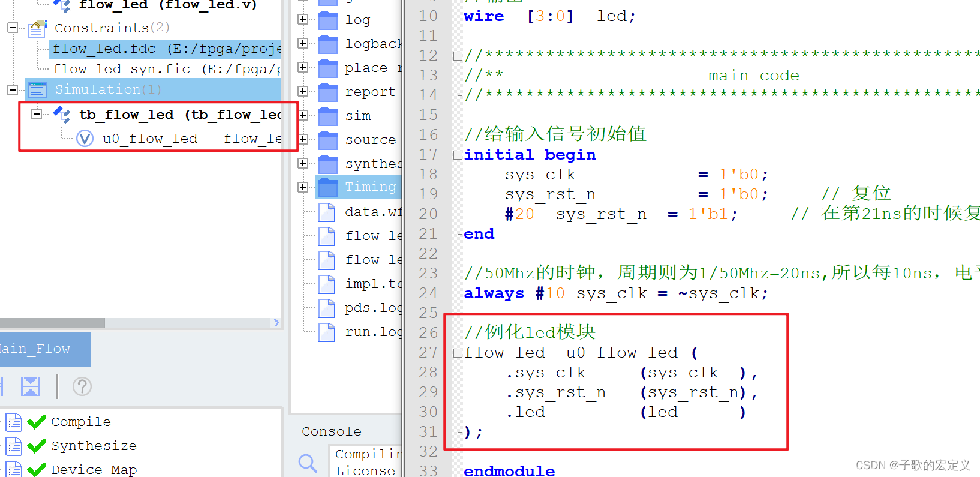Click the log folder icon

pos(327,20)
